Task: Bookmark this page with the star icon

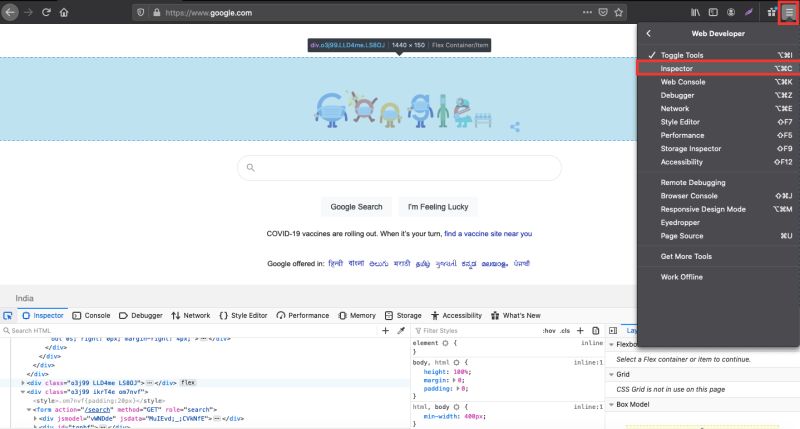Action: click(619, 12)
